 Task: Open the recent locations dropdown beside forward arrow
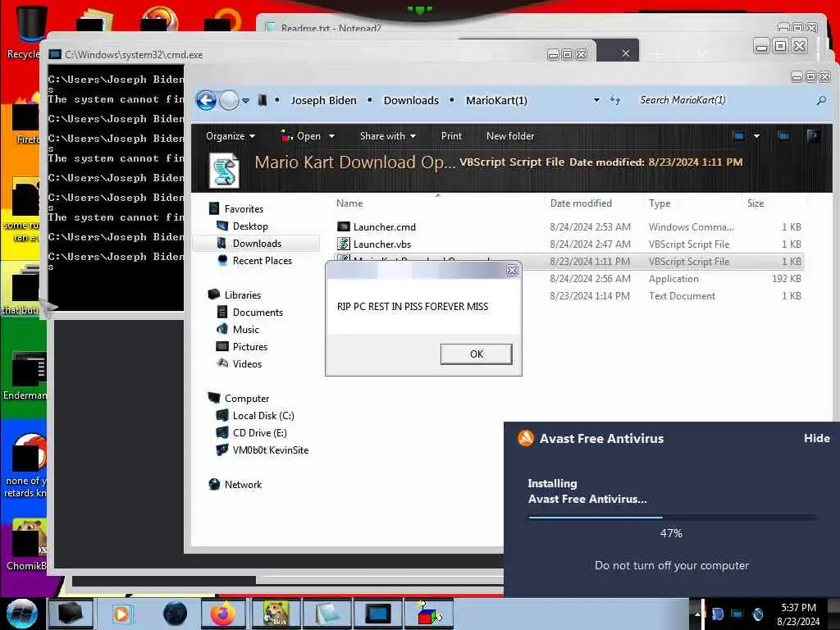click(x=246, y=101)
